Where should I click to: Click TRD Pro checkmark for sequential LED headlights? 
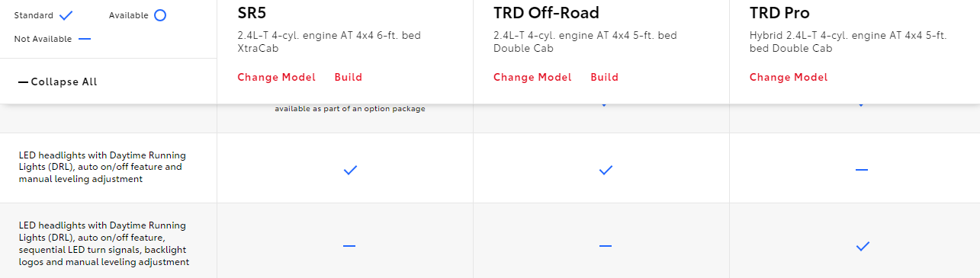point(863,246)
